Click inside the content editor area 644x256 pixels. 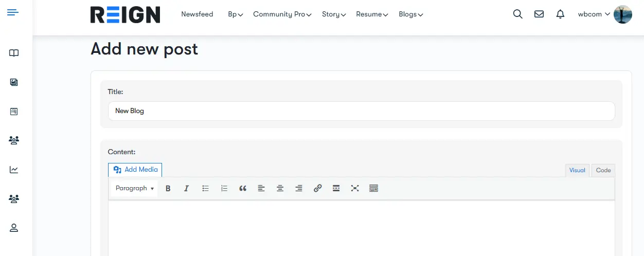361,228
